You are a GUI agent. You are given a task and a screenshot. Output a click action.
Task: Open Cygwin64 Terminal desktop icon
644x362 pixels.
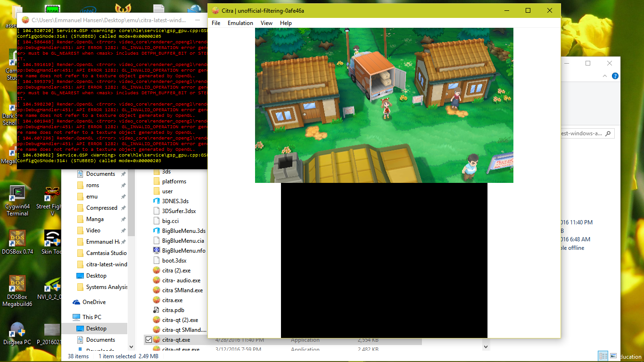click(x=17, y=201)
